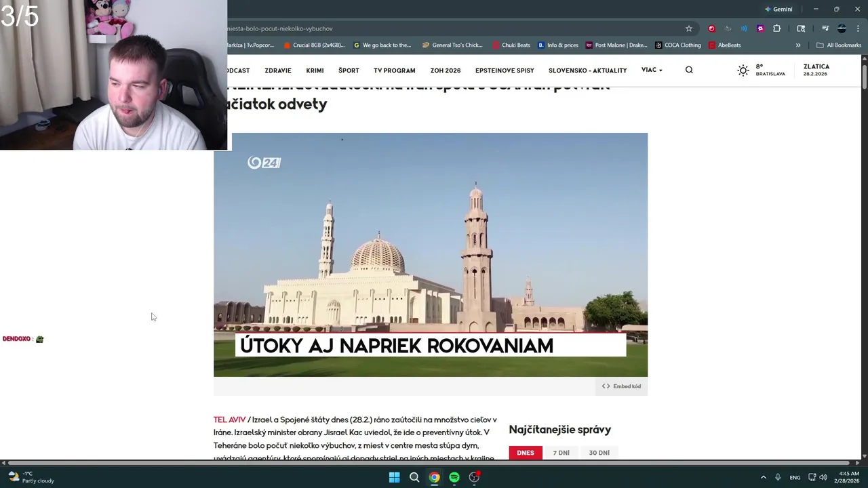Image resolution: width=868 pixels, height=488 pixels.
Task: Click the Embed kód button
Action: pos(621,386)
